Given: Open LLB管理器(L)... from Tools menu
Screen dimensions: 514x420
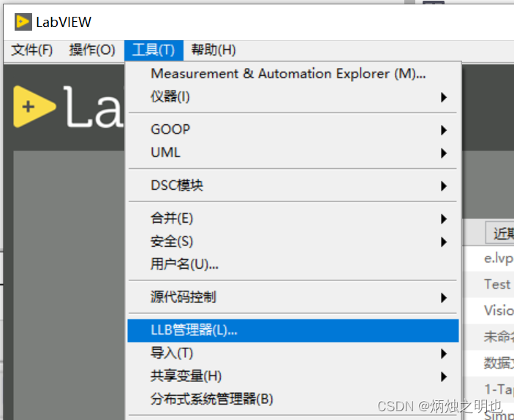Looking at the screenshot, I should pos(293,331).
